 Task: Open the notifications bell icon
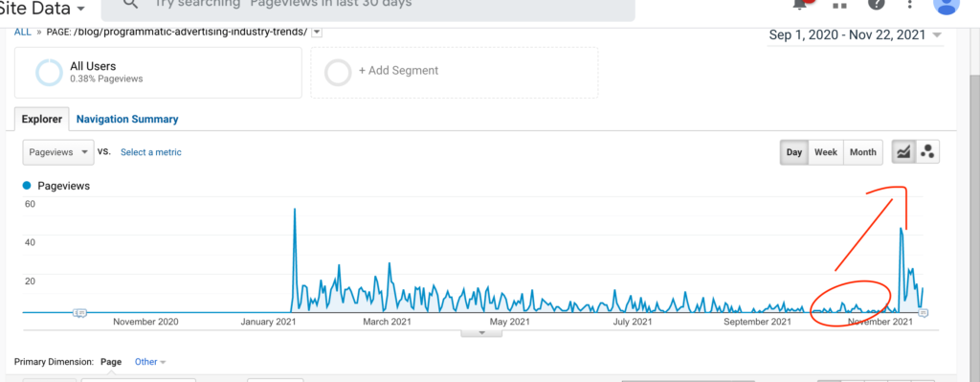800,4
